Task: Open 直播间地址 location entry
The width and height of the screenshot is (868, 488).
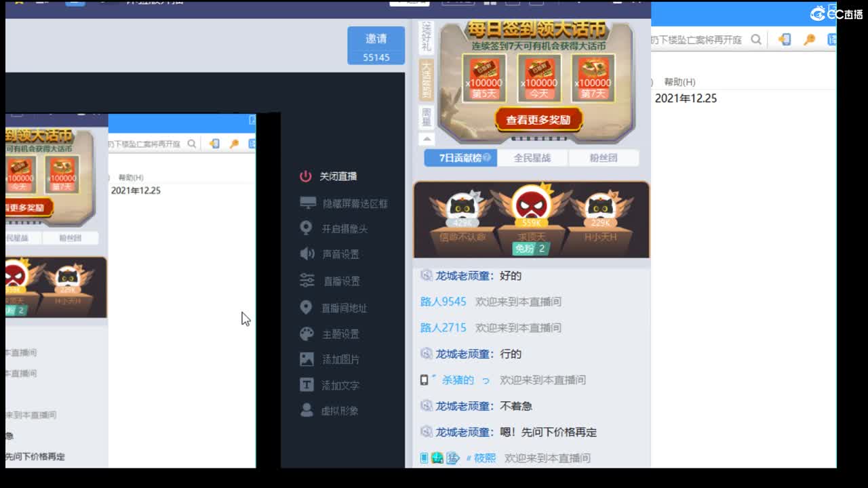Action: tap(333, 308)
